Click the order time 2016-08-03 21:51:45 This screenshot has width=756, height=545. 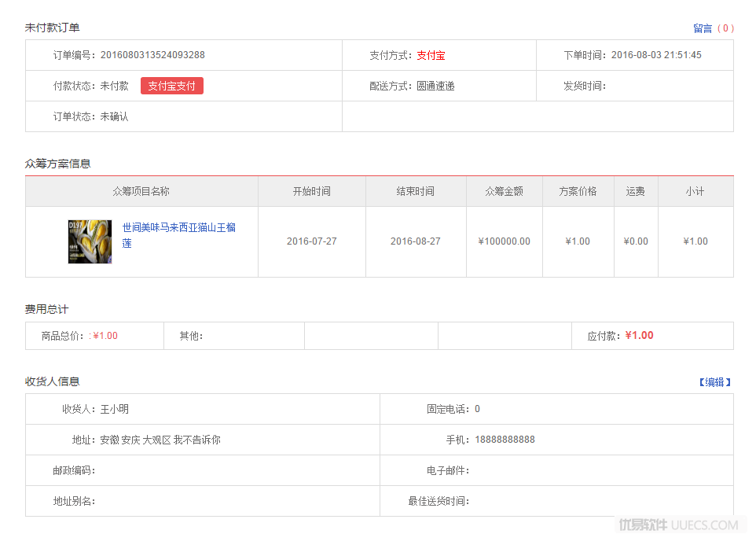pos(656,55)
